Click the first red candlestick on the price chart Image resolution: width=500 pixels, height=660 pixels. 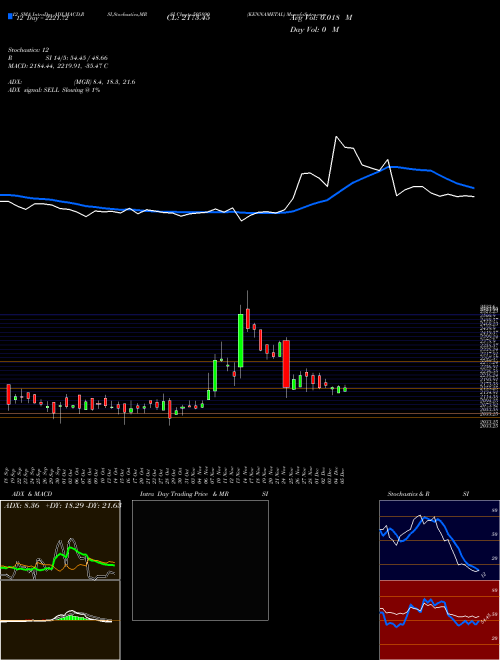coord(8,395)
